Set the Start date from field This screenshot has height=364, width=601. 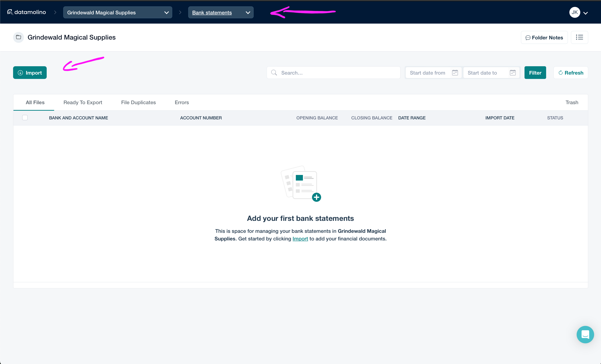(x=433, y=73)
